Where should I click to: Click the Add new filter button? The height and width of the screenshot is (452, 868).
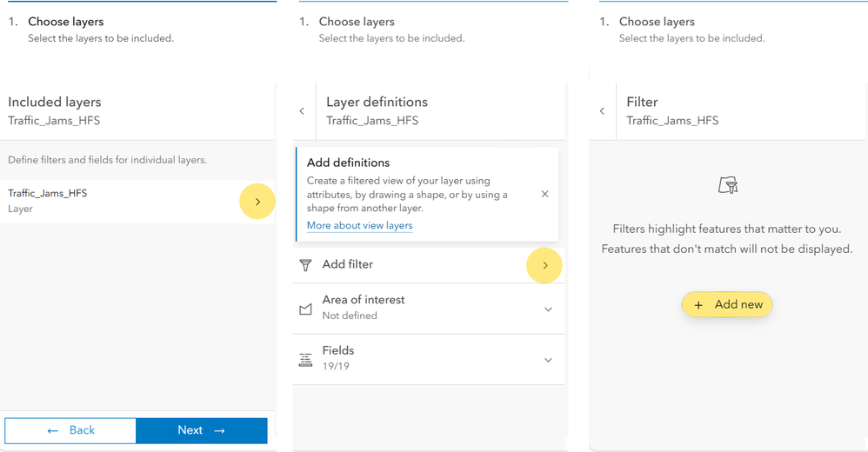(728, 305)
